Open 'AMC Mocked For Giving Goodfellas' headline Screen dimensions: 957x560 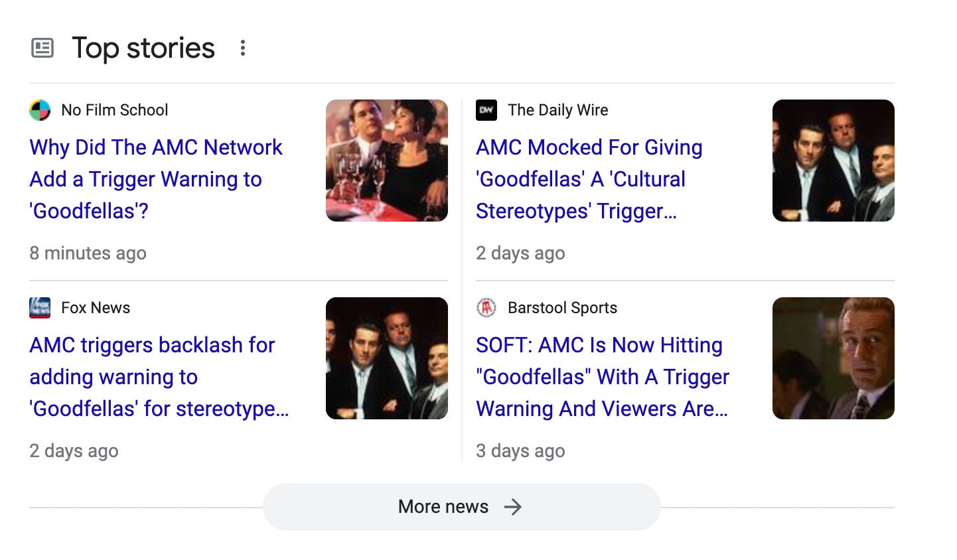pos(589,179)
